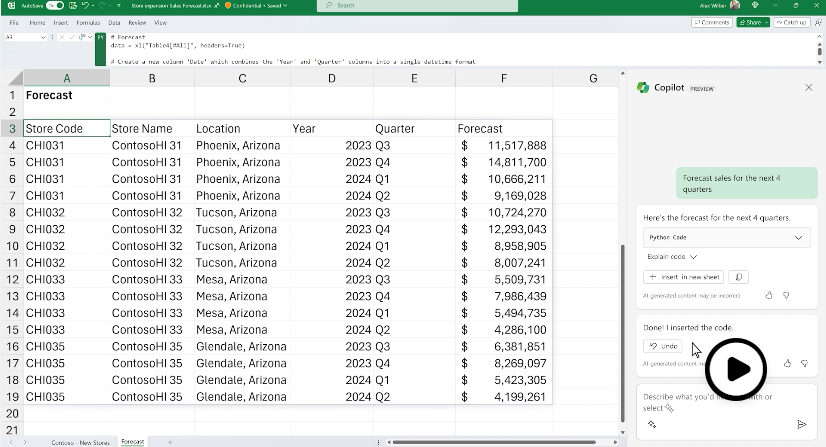This screenshot has height=447, width=826.
Task: Click the Copilot logo icon
Action: pyautogui.click(x=643, y=87)
